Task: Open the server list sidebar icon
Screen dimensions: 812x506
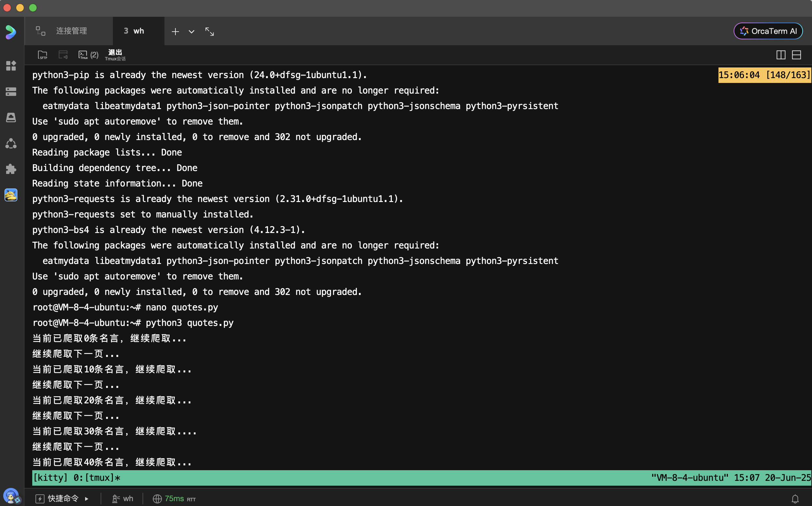Action: [11, 92]
